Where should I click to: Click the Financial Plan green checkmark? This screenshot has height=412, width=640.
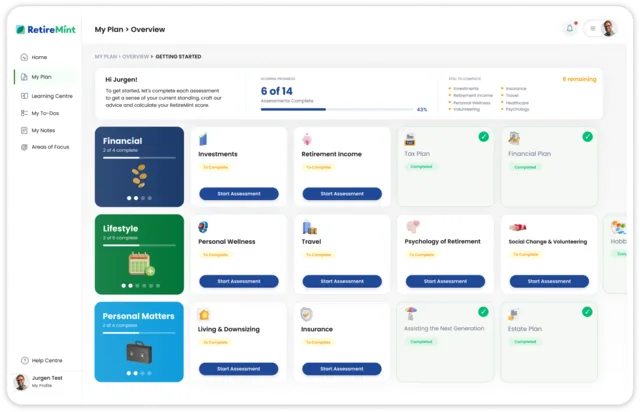587,137
